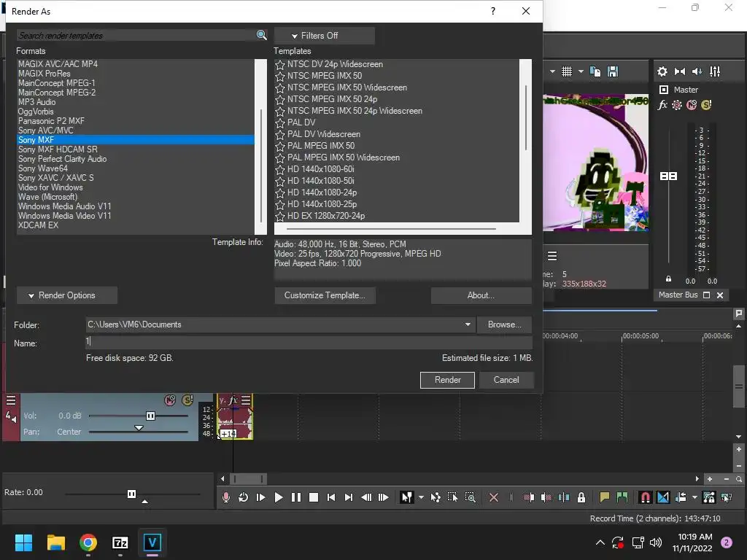Expand the Filters Off dropdown
The width and height of the screenshot is (747, 560).
tap(324, 36)
